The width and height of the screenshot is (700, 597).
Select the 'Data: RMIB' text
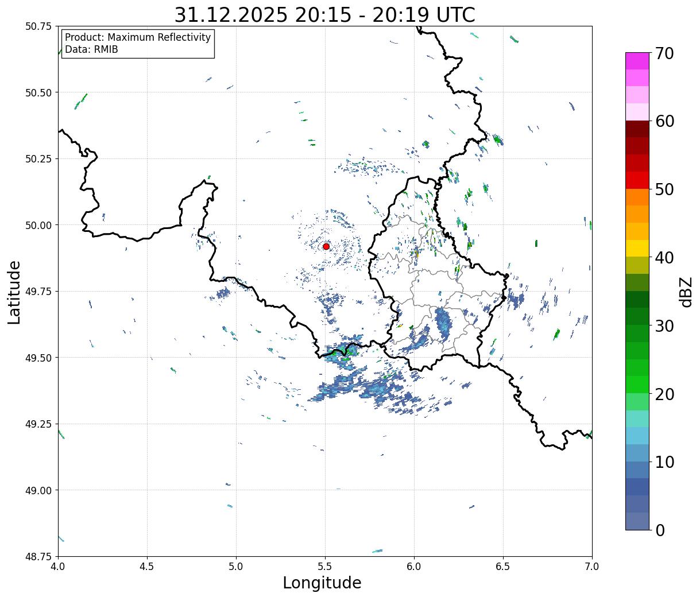coord(91,49)
